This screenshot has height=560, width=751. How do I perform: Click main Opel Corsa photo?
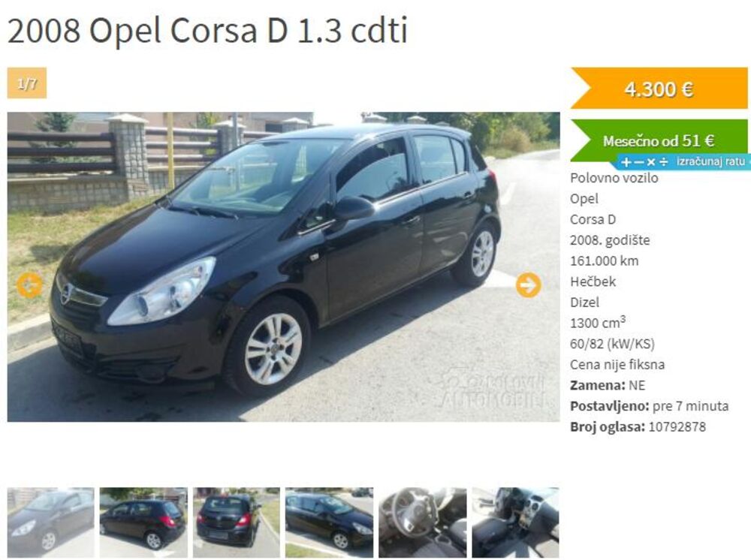[x=284, y=267]
